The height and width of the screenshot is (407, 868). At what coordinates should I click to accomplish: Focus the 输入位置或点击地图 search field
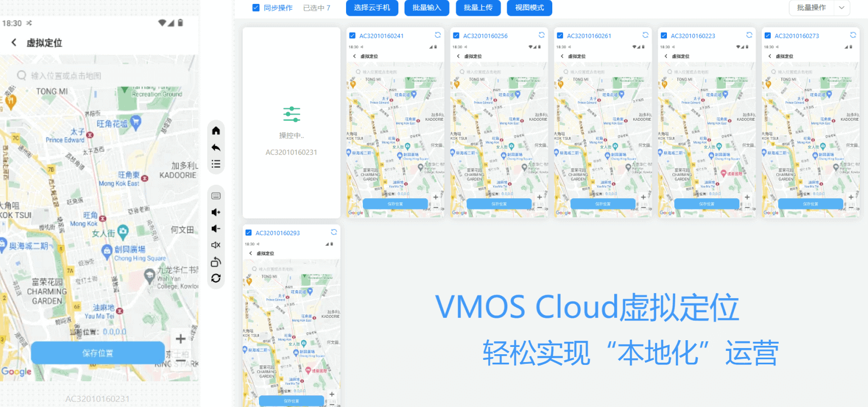[99, 76]
